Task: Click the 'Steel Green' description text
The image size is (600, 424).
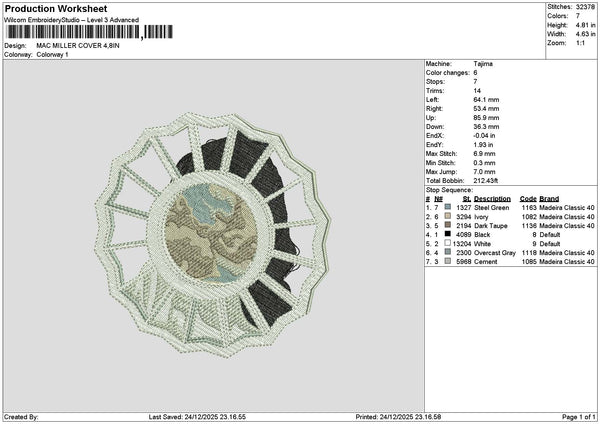Action: pyautogui.click(x=491, y=207)
